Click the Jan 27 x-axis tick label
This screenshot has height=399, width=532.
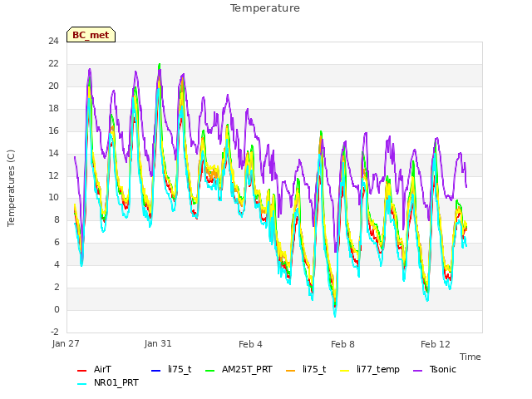66,343
